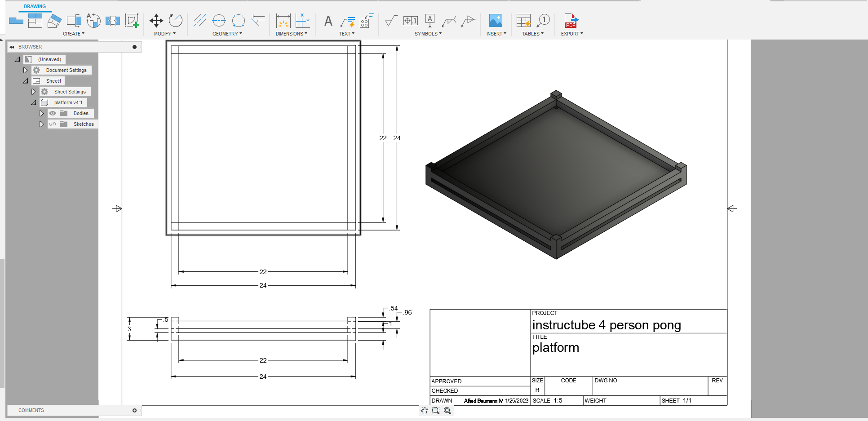Expand the Document Settings tree item
The width and height of the screenshot is (868, 421).
tap(26, 70)
